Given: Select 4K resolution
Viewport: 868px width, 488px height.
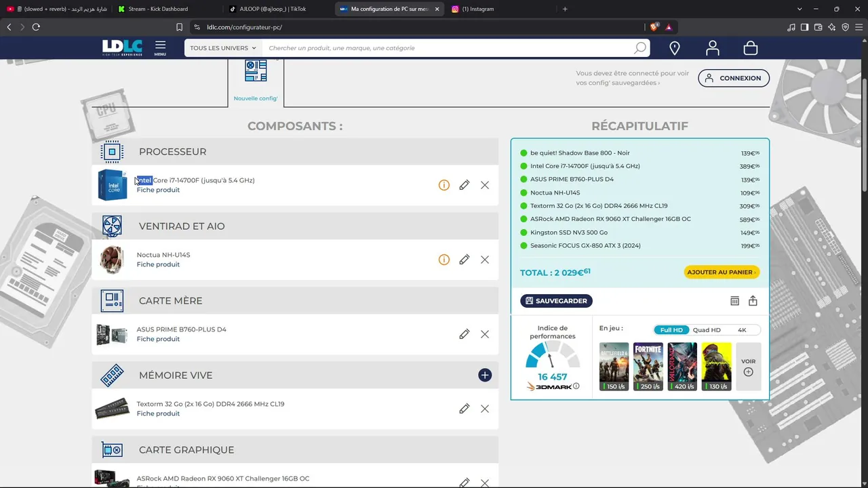Looking at the screenshot, I should click(742, 330).
